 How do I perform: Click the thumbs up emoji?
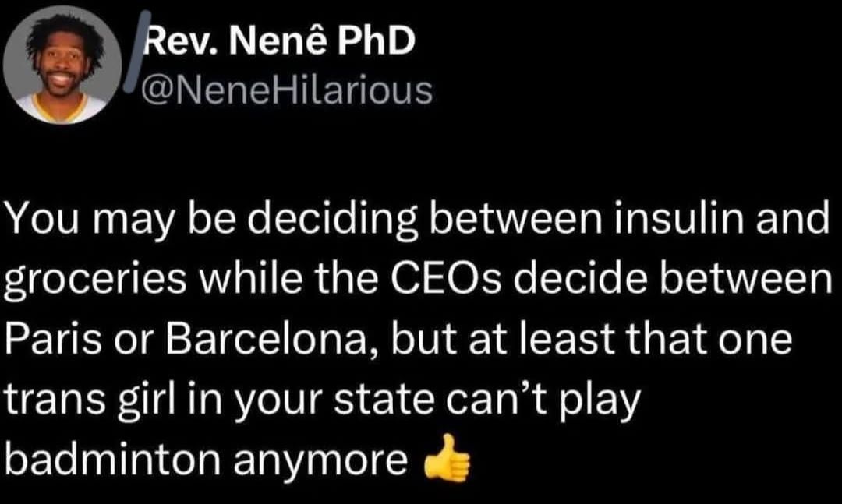click(x=447, y=458)
